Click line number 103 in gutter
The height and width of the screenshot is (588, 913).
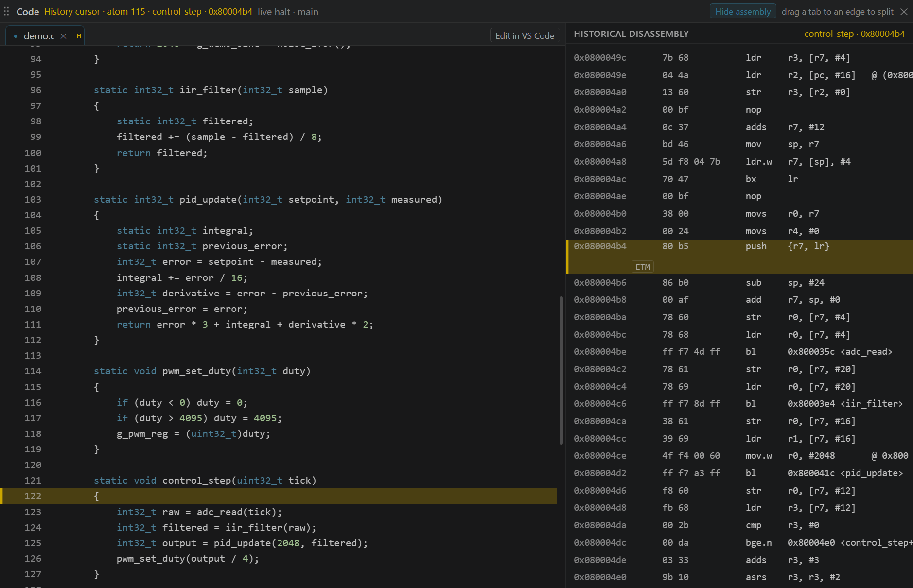33,199
